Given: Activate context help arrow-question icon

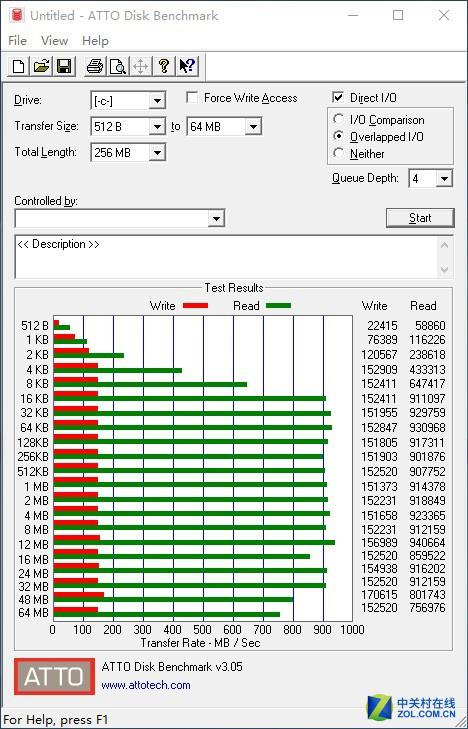Looking at the screenshot, I should (x=187, y=66).
